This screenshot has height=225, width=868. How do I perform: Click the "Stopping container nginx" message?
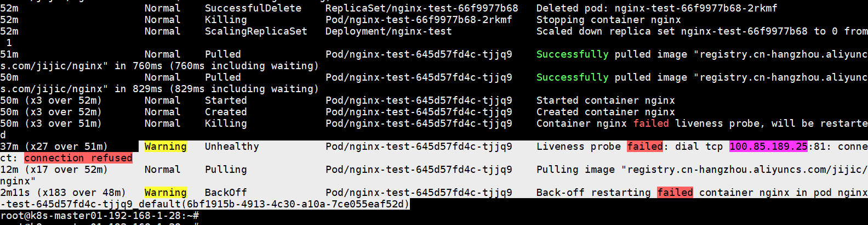[x=608, y=20]
